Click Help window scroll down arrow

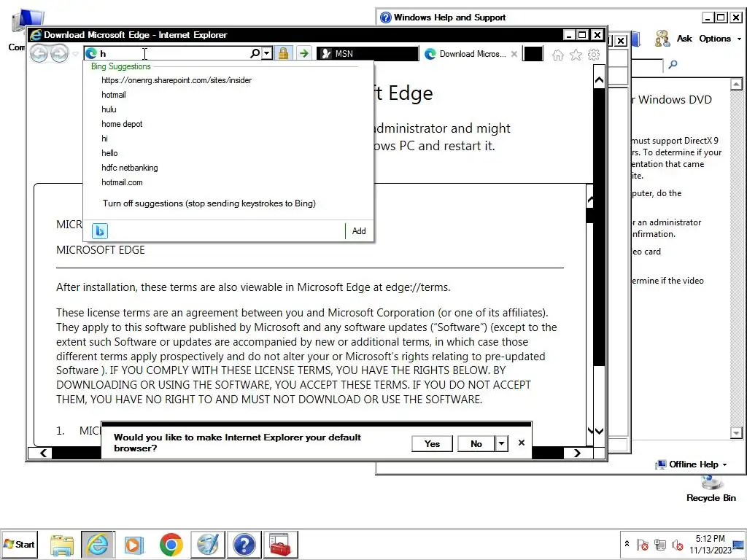click(736, 433)
